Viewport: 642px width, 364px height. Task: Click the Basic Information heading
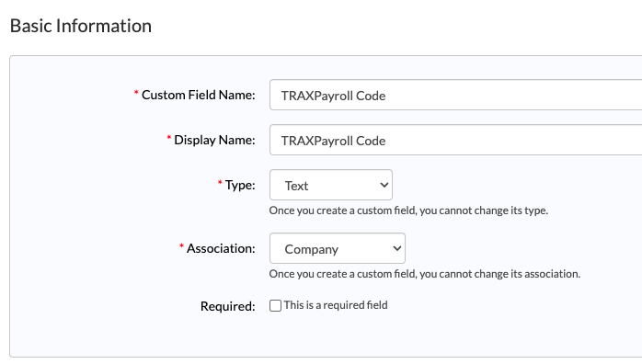(81, 26)
